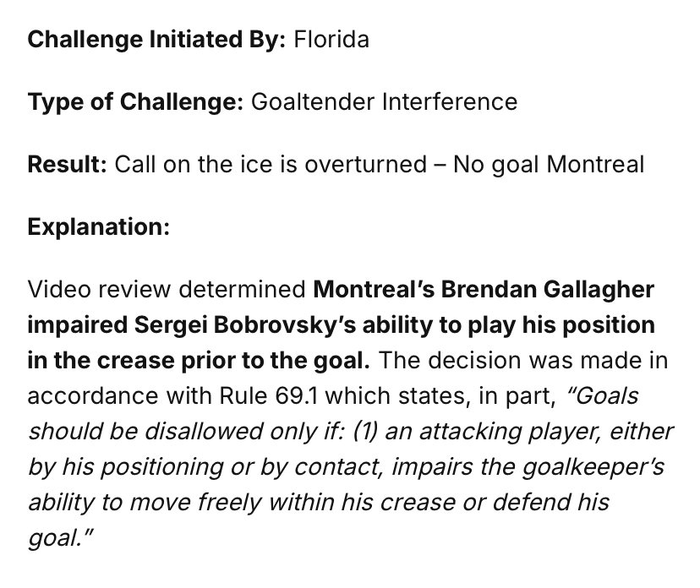
Task: Click the 'Result:' bold label
Action: (x=67, y=164)
